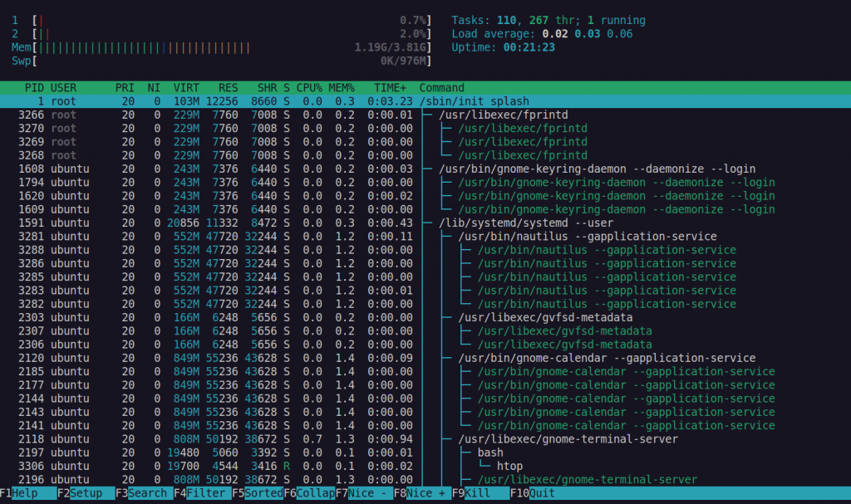The width and height of the screenshot is (851, 504).
Task: Select the gnome-terminal-server process, PID 2118
Action: [425, 439]
